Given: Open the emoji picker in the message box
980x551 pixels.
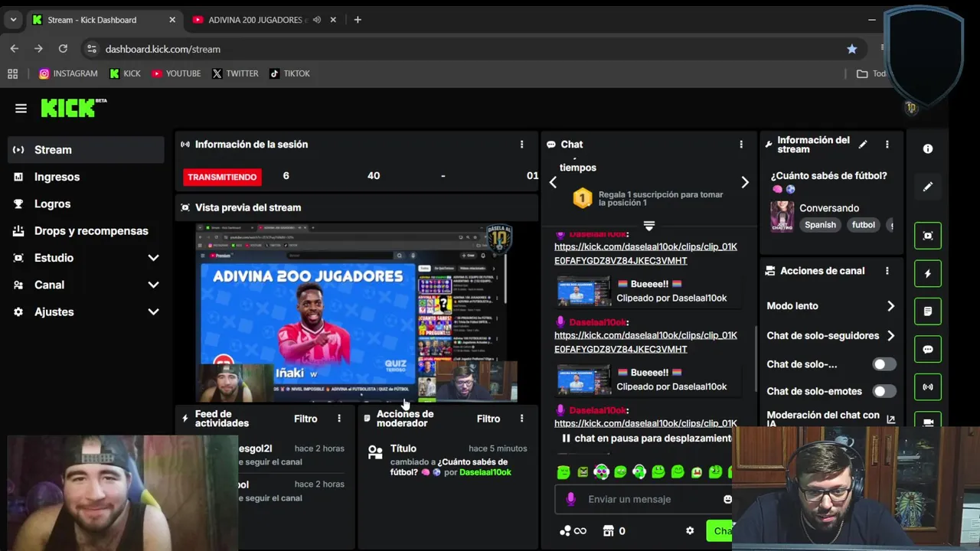Looking at the screenshot, I should coord(727,499).
